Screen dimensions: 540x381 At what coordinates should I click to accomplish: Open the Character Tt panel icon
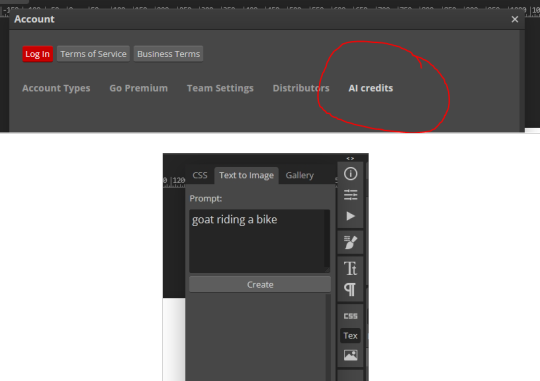tap(351, 268)
